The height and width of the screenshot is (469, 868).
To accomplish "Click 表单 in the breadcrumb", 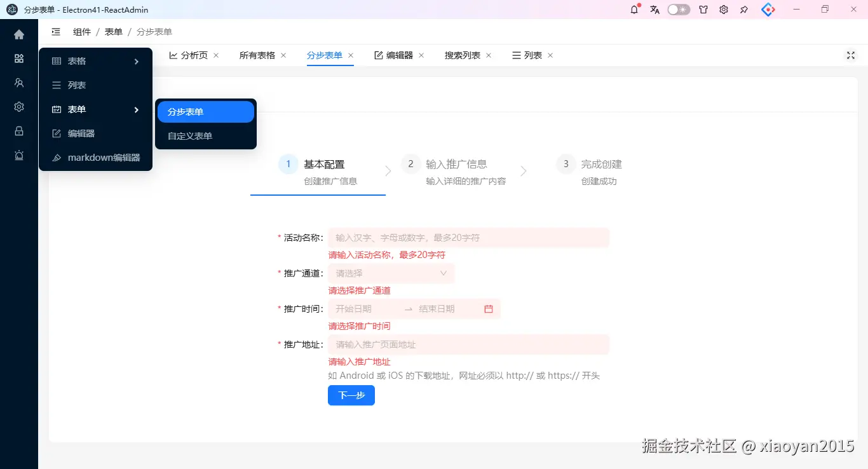I will (114, 32).
